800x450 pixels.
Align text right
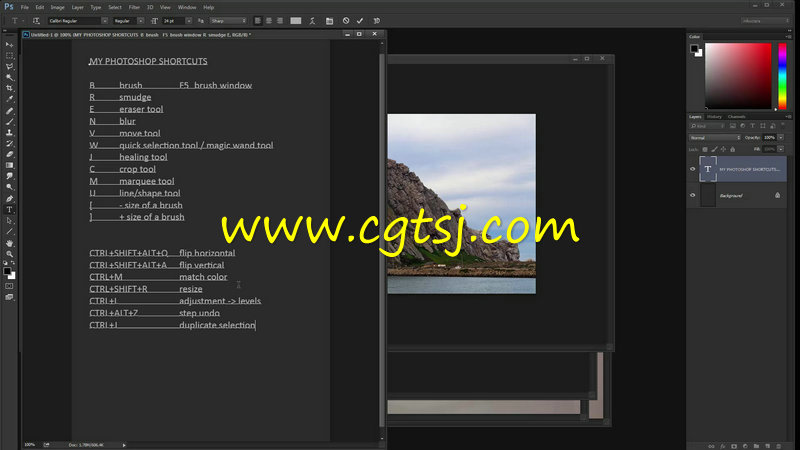(x=280, y=21)
